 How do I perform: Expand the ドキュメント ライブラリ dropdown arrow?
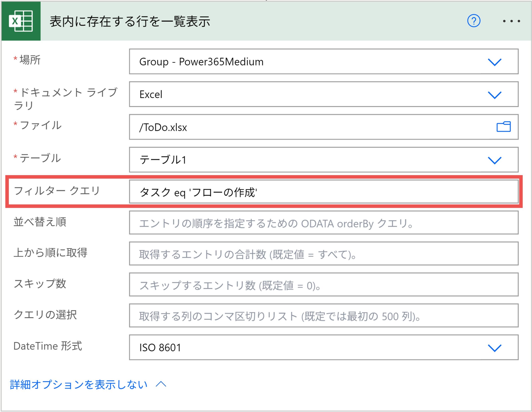coord(494,95)
